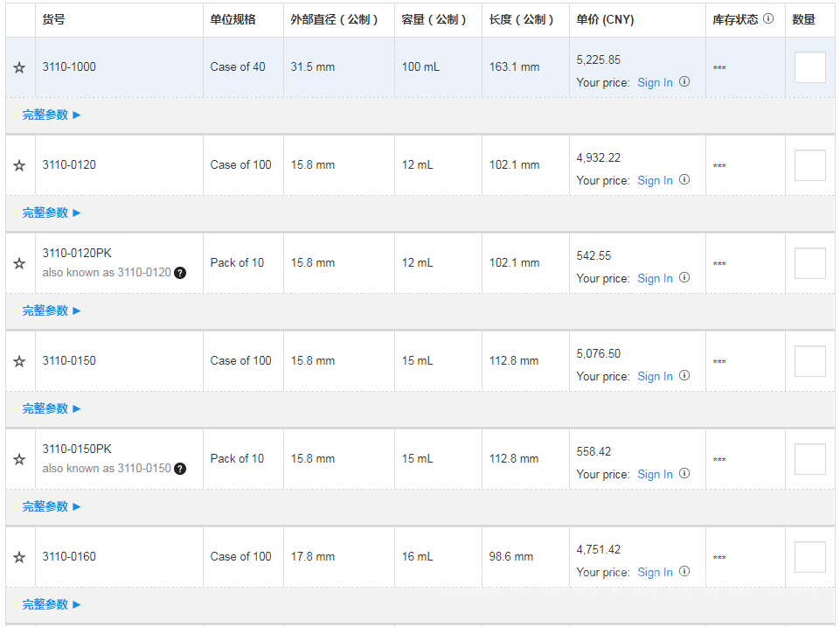The image size is (840, 627).
Task: Sign in to see 3110-0150PK price
Action: coord(655,474)
